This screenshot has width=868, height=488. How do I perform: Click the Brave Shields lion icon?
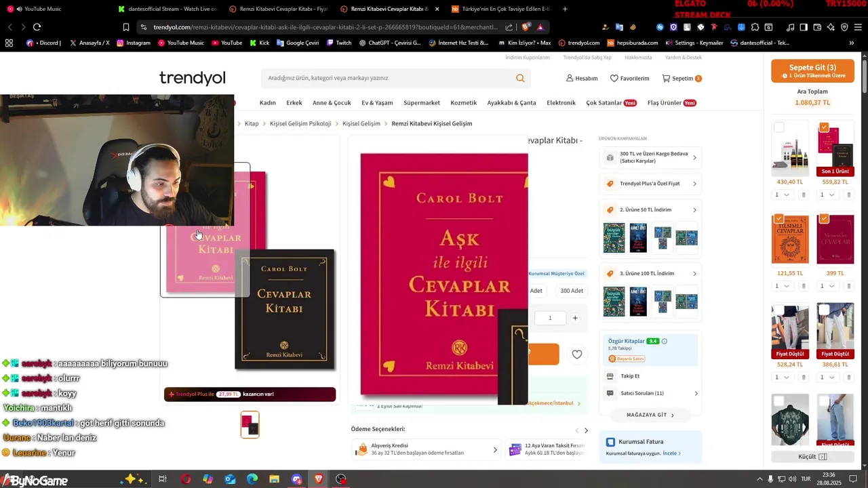[x=526, y=27]
